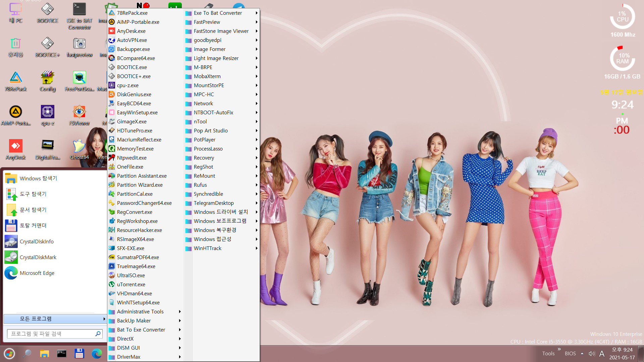Open Microsoft Edge from Start menu
The image size is (644, 362).
click(55, 273)
